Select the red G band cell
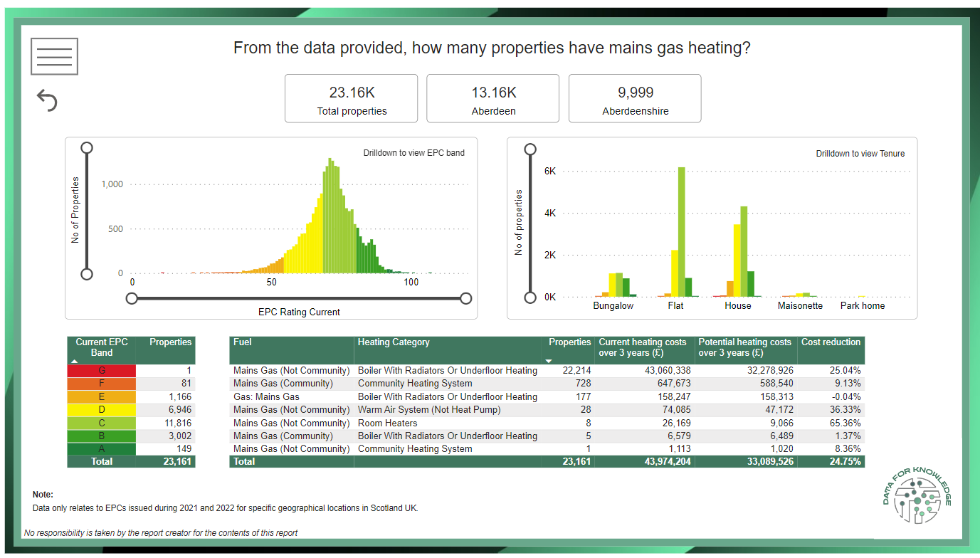This screenshot has width=980, height=558. (x=101, y=371)
